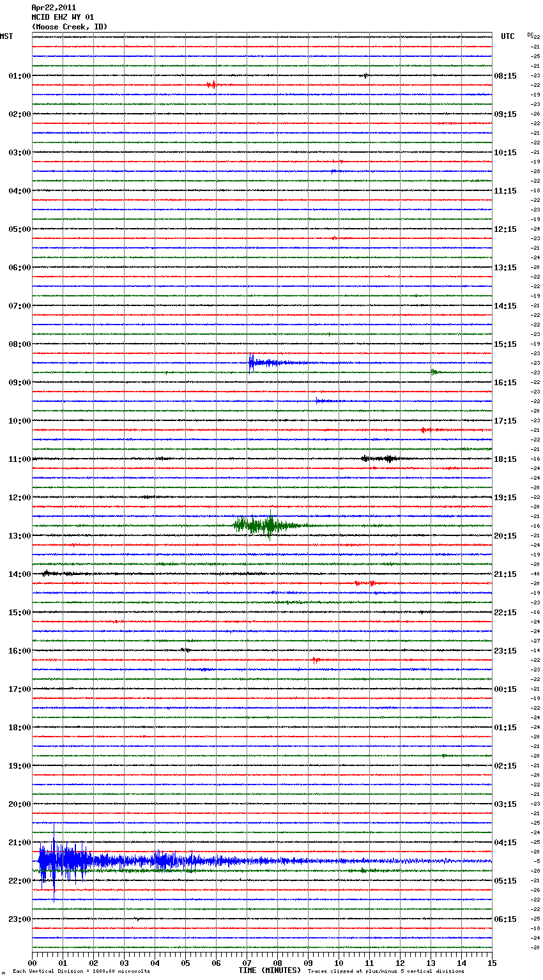
Task: Click the '(Moose Creek, ID)' station name
Action: (70, 27)
